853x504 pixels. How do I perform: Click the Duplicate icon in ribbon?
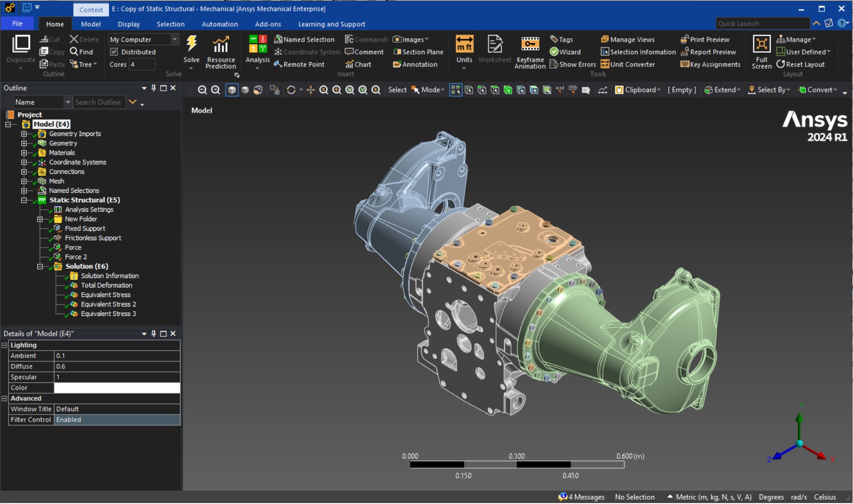click(x=21, y=44)
